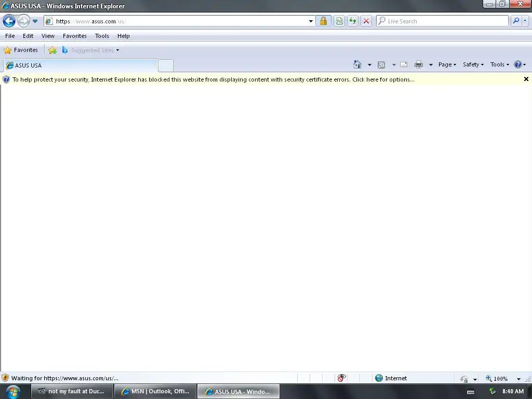Open the Edit menu
532x399 pixels.
[x=28, y=36]
